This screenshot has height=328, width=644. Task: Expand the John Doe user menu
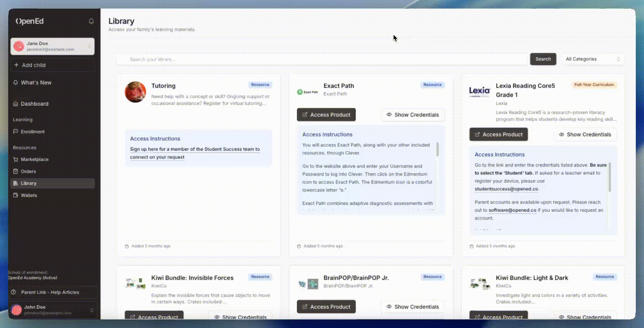(92, 310)
